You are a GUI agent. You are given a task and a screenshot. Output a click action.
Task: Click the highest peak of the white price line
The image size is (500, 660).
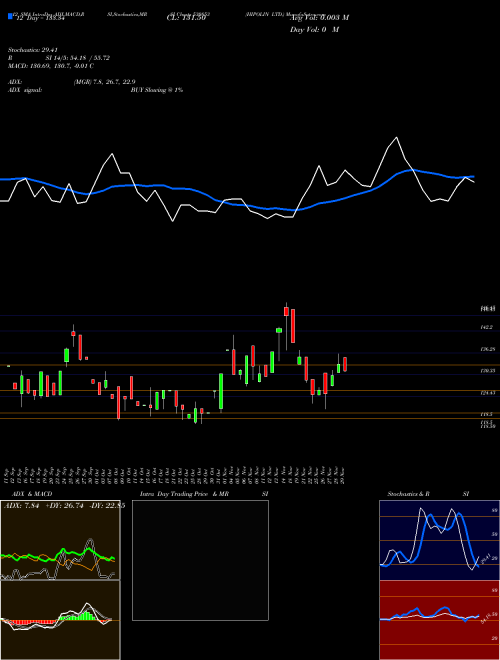click(x=396, y=138)
